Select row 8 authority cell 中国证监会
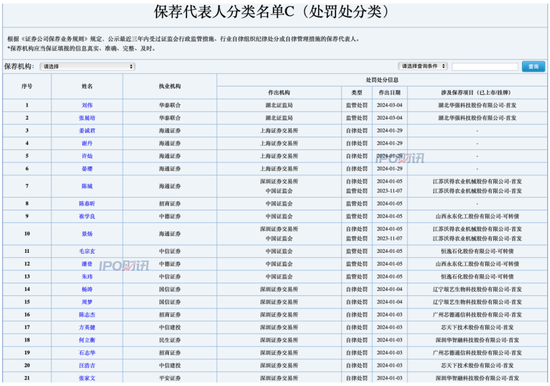 coord(279,204)
